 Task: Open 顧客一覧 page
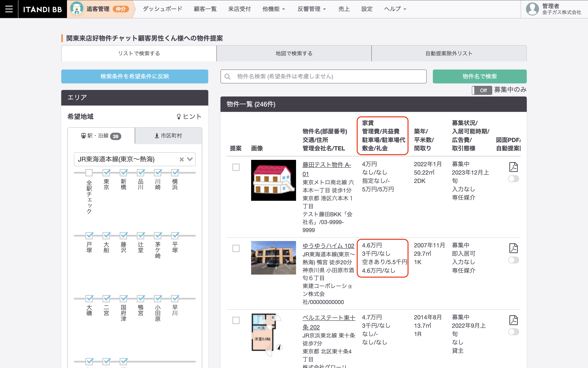tap(205, 9)
